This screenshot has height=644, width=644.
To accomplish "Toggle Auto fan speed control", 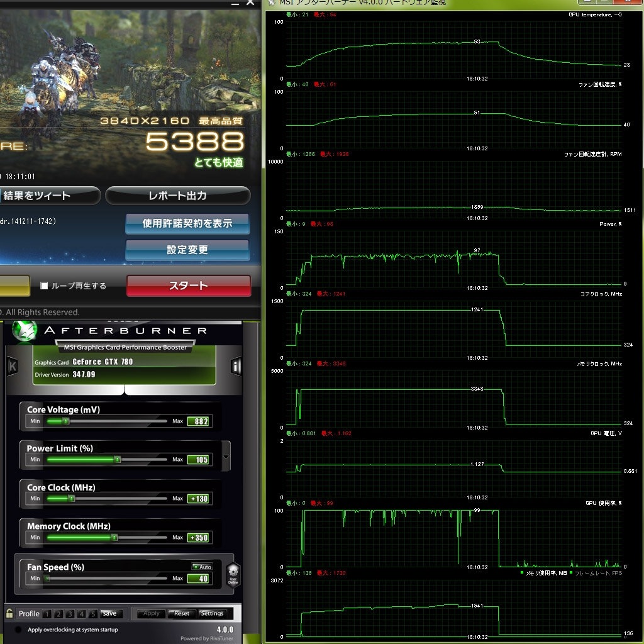I will click(x=202, y=567).
